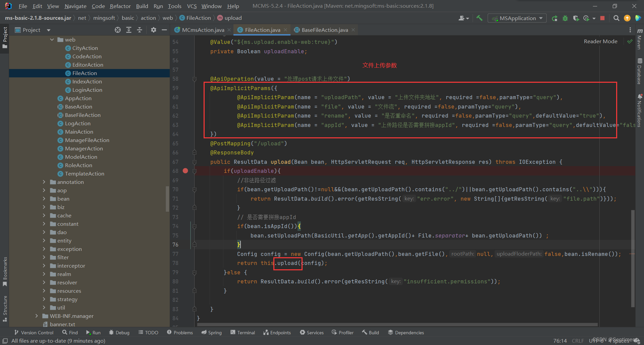The image size is (644, 345).
Task: Expand the bean folder
Action: tap(44, 199)
